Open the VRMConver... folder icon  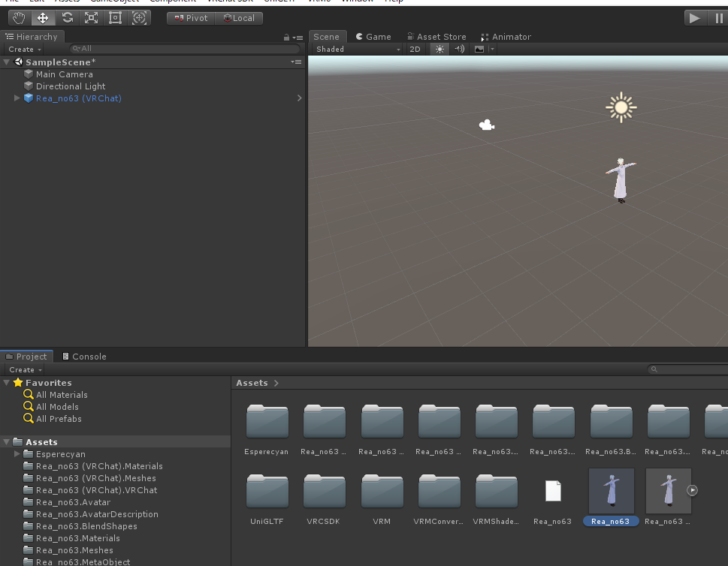(439, 491)
